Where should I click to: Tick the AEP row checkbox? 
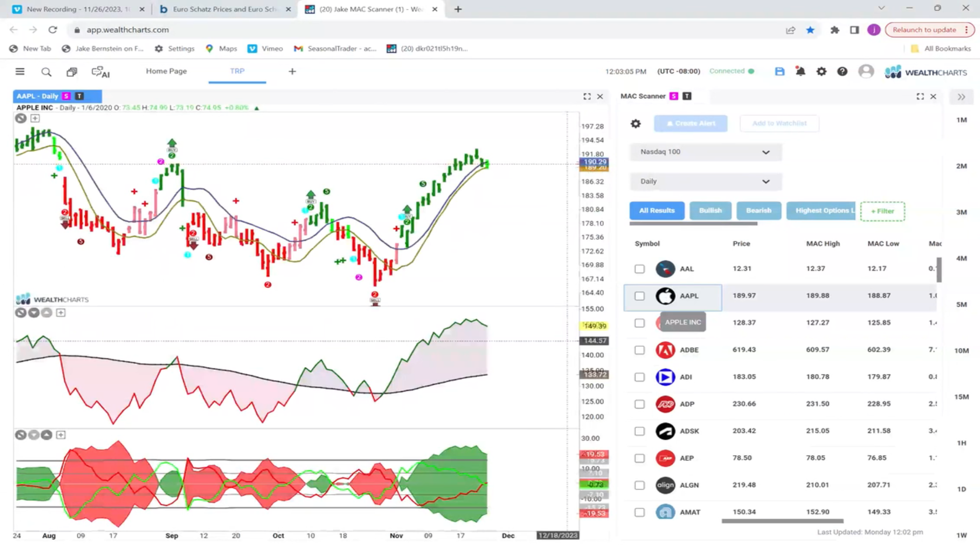coord(640,459)
